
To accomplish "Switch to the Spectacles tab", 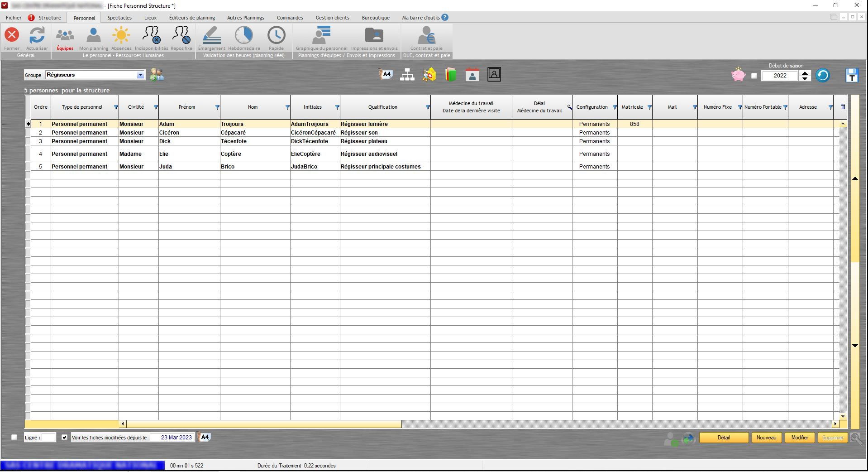I will point(119,18).
